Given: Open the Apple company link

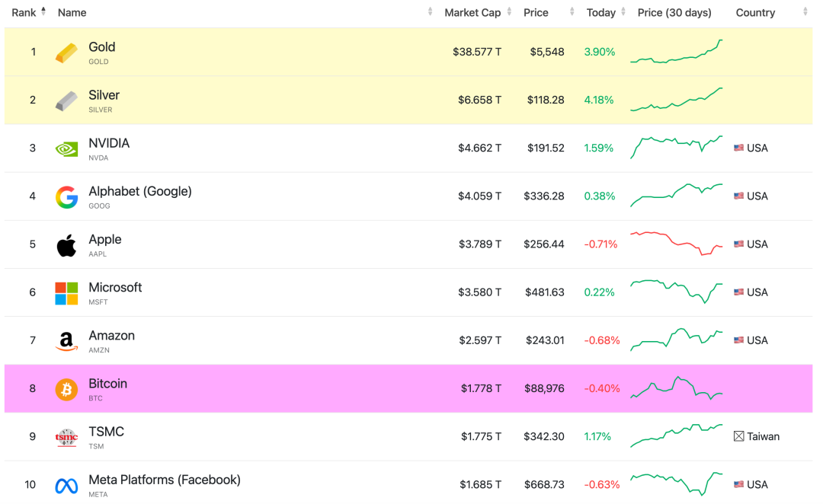Looking at the screenshot, I should point(105,240).
